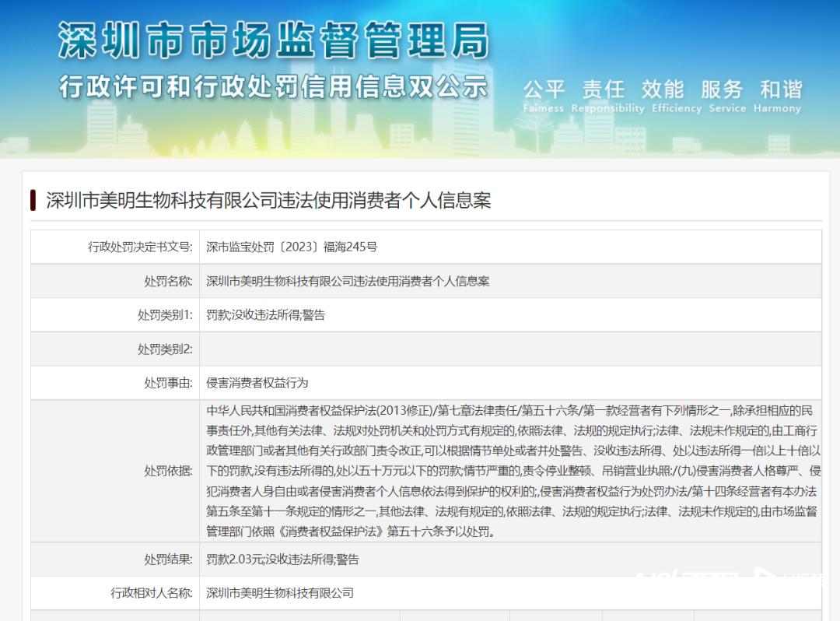Viewport: 840px width, 621px height.
Task: Click the 处罚类别1 value 罚款;没收违法所得;警告
Action: [265, 315]
